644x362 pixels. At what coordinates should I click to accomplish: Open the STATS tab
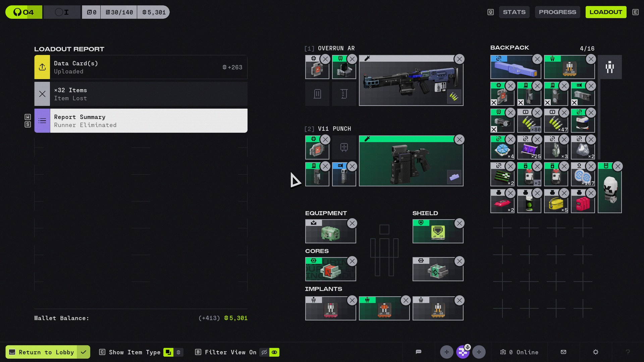coord(514,12)
